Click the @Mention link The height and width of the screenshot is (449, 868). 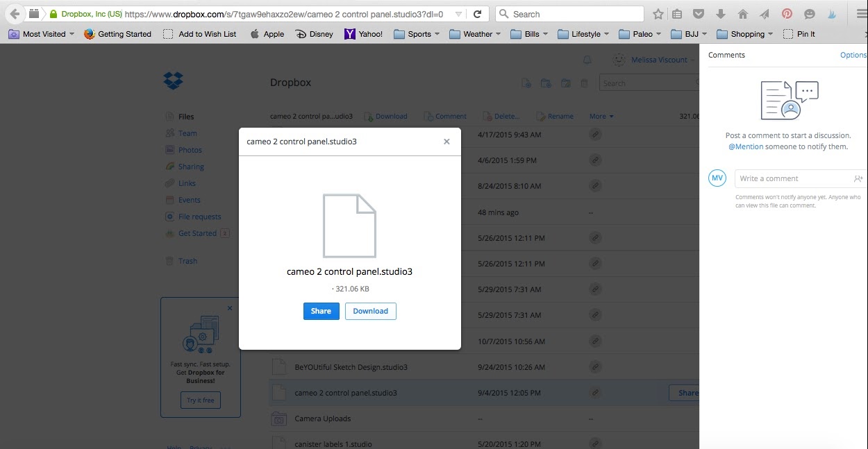746,146
